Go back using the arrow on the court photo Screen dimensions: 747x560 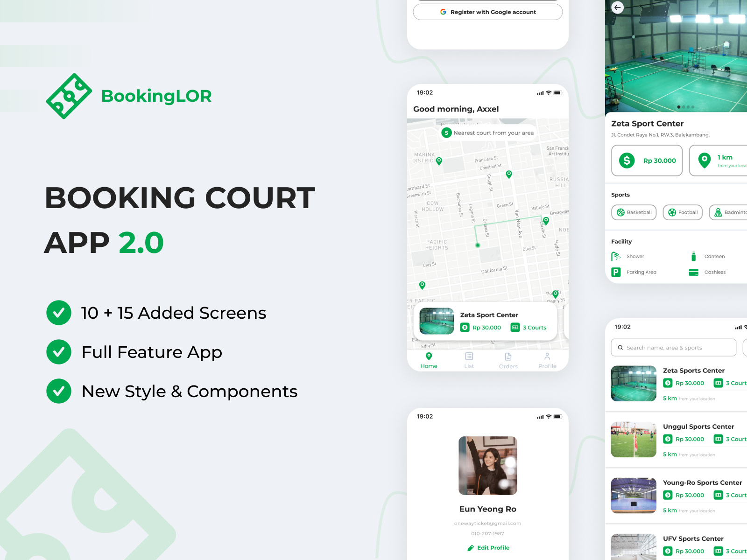(618, 7)
